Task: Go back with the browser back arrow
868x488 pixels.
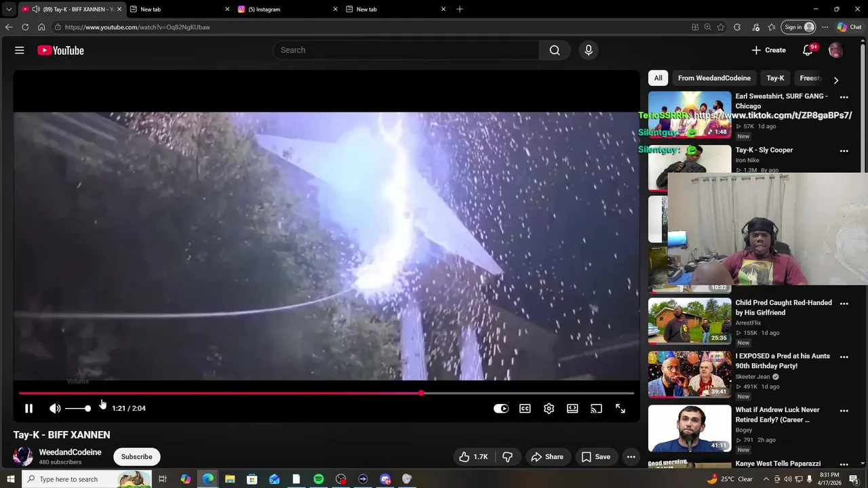Action: [8, 27]
